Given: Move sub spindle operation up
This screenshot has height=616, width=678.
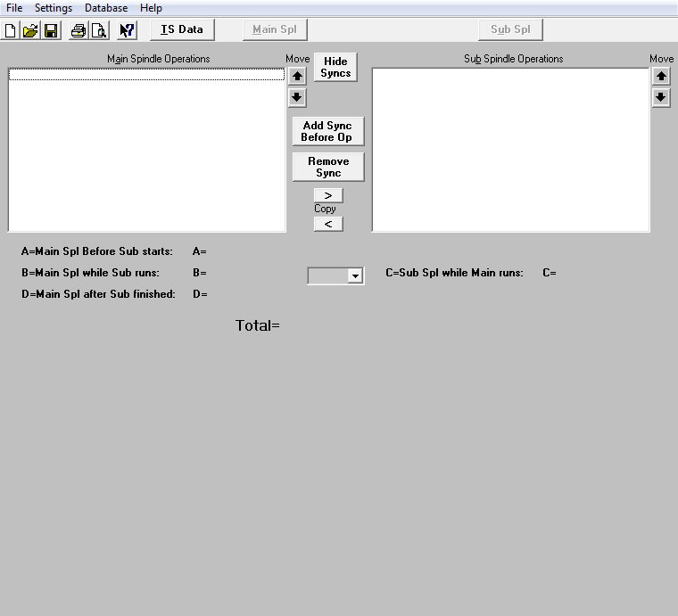Looking at the screenshot, I should coord(661,77).
